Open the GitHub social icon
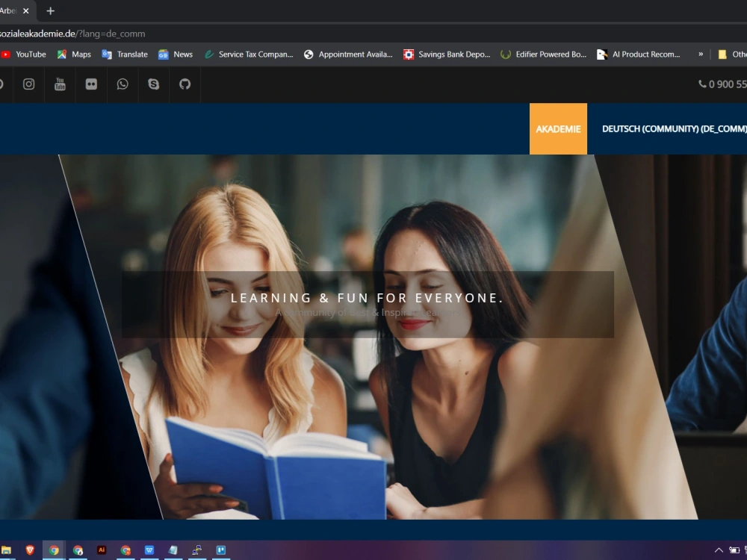 [x=185, y=84]
